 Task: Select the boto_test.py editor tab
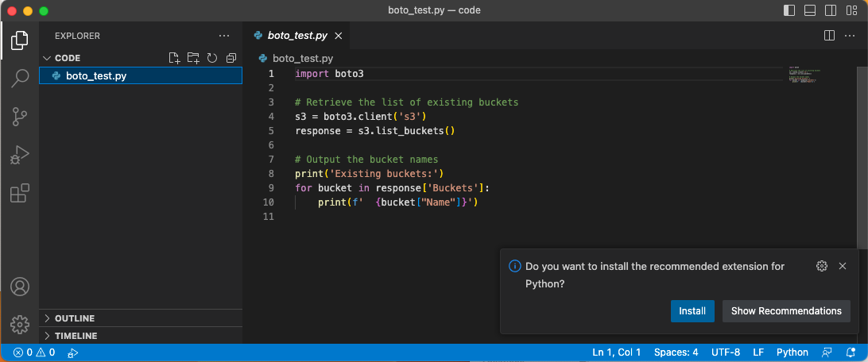pos(297,36)
